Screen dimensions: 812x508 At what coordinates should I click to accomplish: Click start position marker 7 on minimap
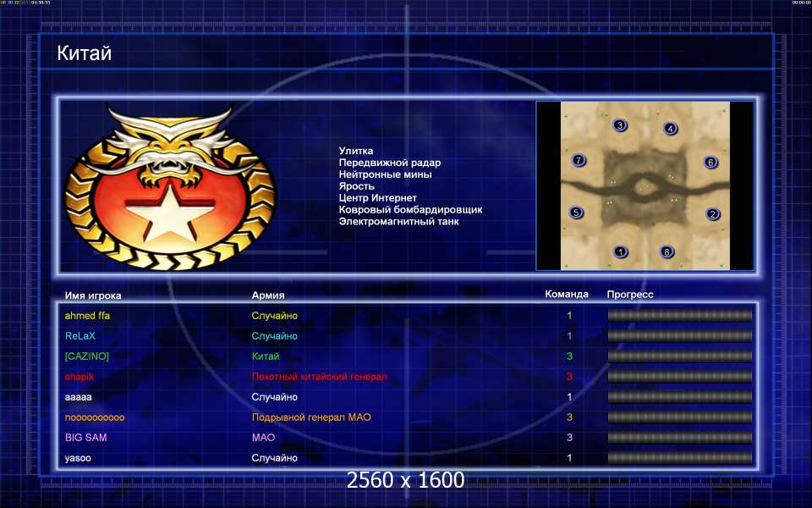pyautogui.click(x=579, y=160)
